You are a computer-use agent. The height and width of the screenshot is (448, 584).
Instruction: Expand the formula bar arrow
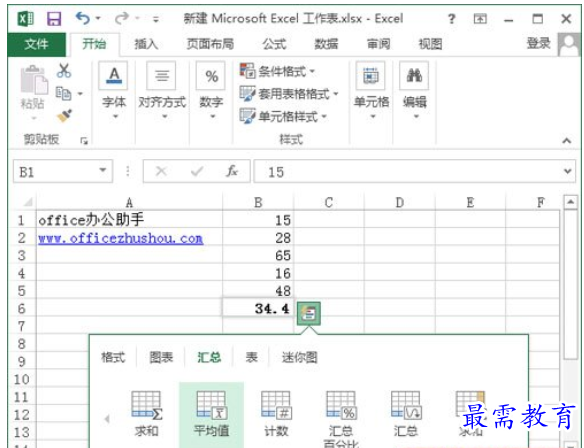(x=568, y=171)
